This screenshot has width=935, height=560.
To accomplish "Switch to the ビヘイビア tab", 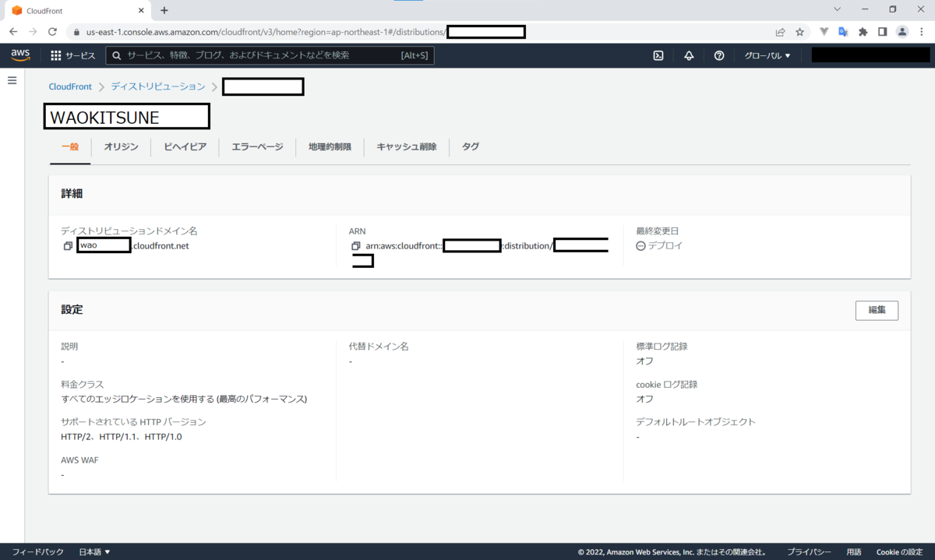I will pyautogui.click(x=185, y=146).
